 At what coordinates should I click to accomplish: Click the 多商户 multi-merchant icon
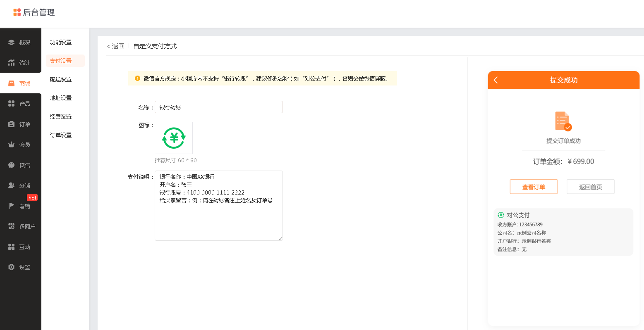point(12,226)
